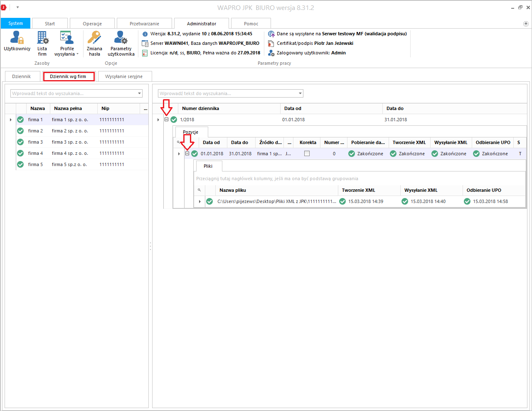Click the search magnifier icon in Pliki grid
Screen dimensions: 532x411
(199, 190)
